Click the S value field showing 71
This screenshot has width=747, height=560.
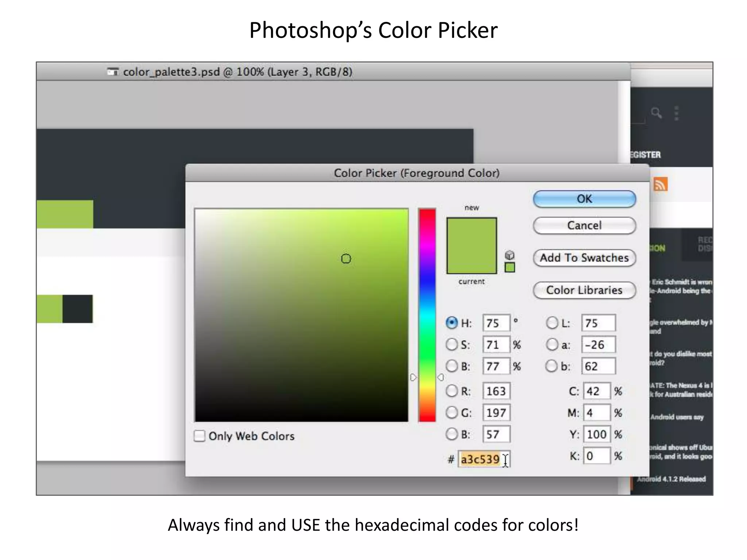496,345
